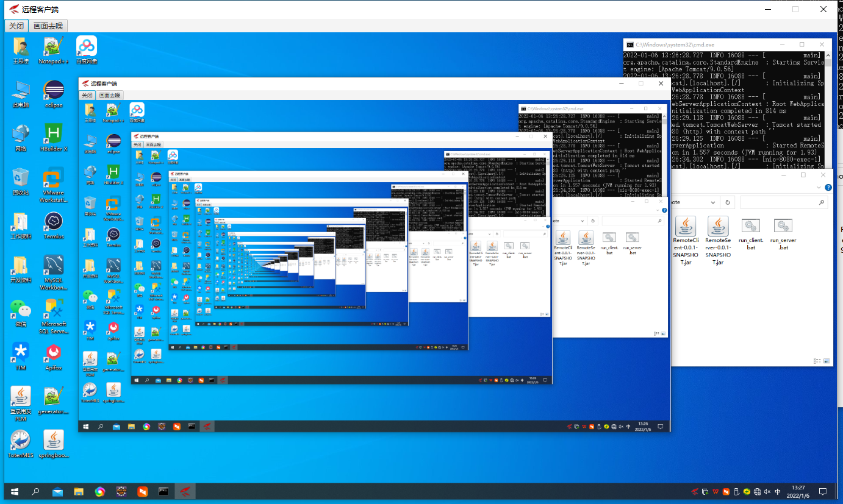Click inside the explorer search box

(784, 201)
